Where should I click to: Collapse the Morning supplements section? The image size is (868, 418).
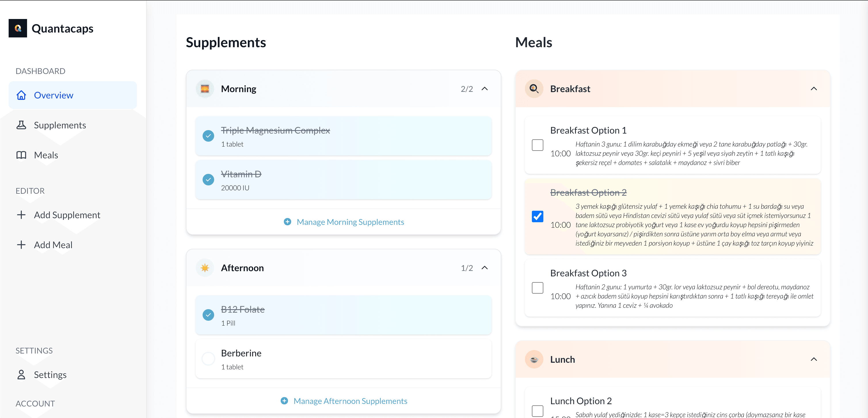485,89
